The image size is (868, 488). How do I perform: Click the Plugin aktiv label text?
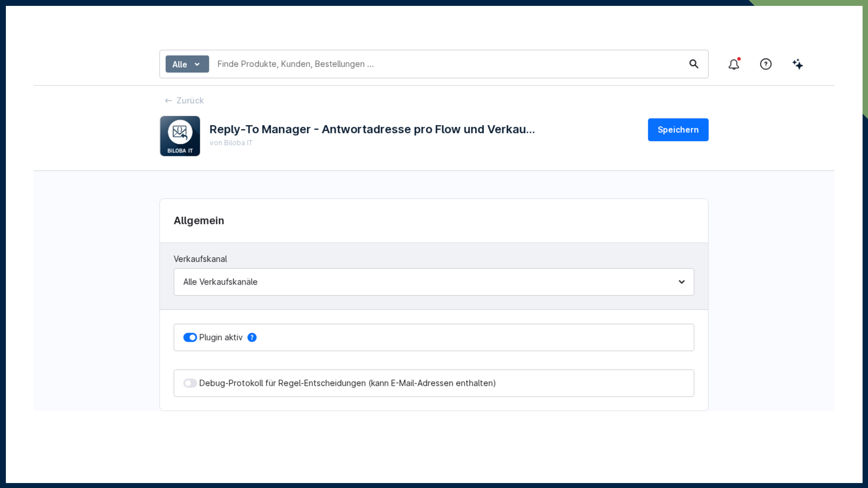221,338
